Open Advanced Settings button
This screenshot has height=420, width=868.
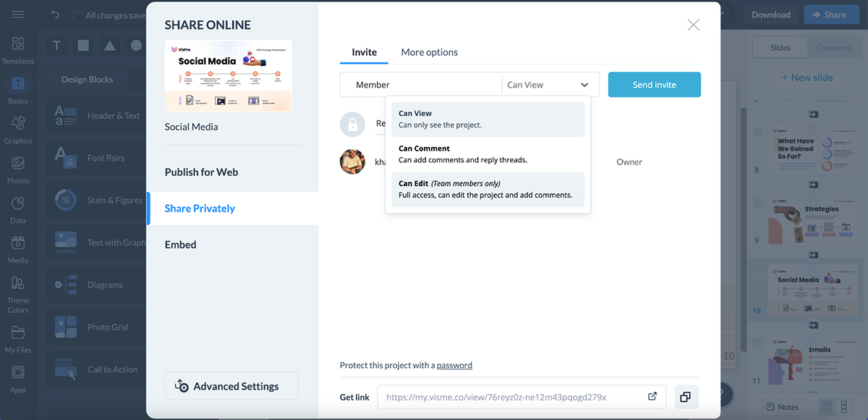point(231,387)
